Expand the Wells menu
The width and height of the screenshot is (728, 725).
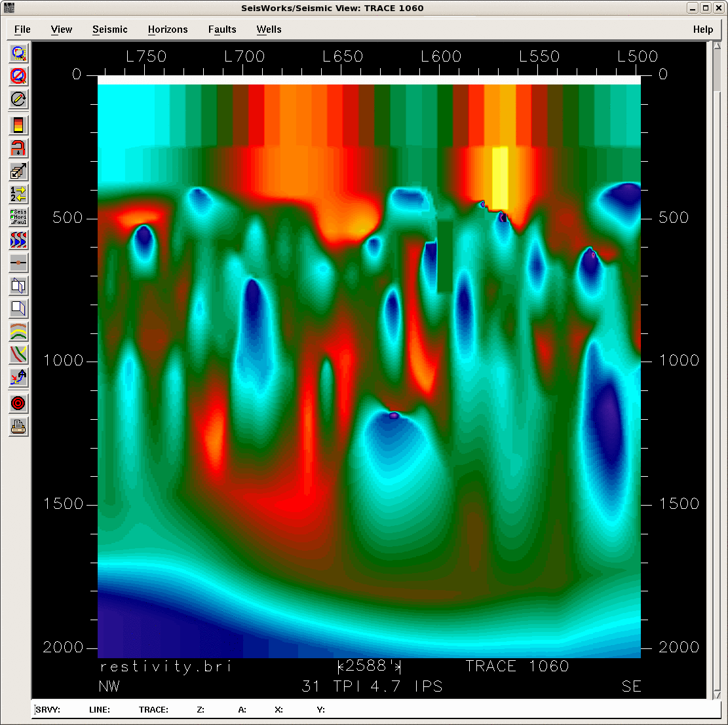click(269, 29)
